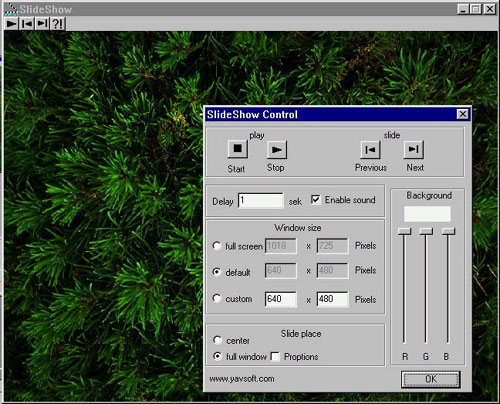This screenshot has width=500, height=404.
Task: Click the Background color preview swatch
Action: pos(427,214)
